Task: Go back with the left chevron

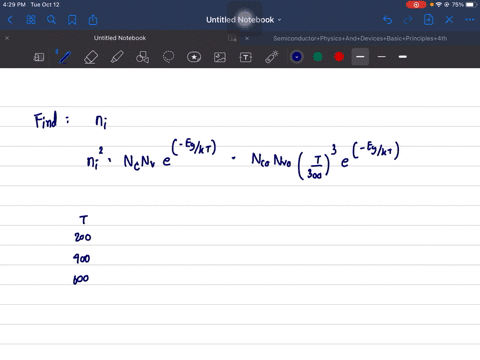Action: coord(10,20)
